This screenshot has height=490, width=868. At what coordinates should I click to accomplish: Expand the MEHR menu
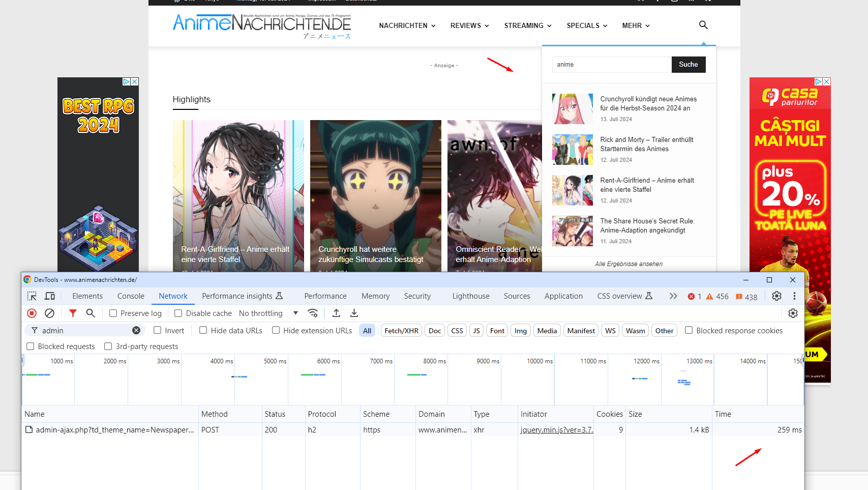point(636,25)
